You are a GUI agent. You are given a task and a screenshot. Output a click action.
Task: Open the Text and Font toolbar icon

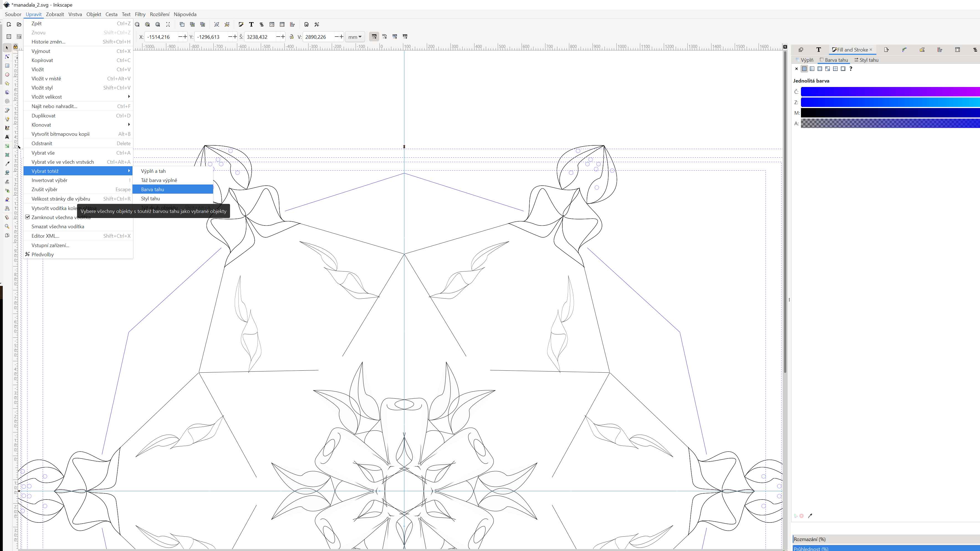(x=251, y=24)
